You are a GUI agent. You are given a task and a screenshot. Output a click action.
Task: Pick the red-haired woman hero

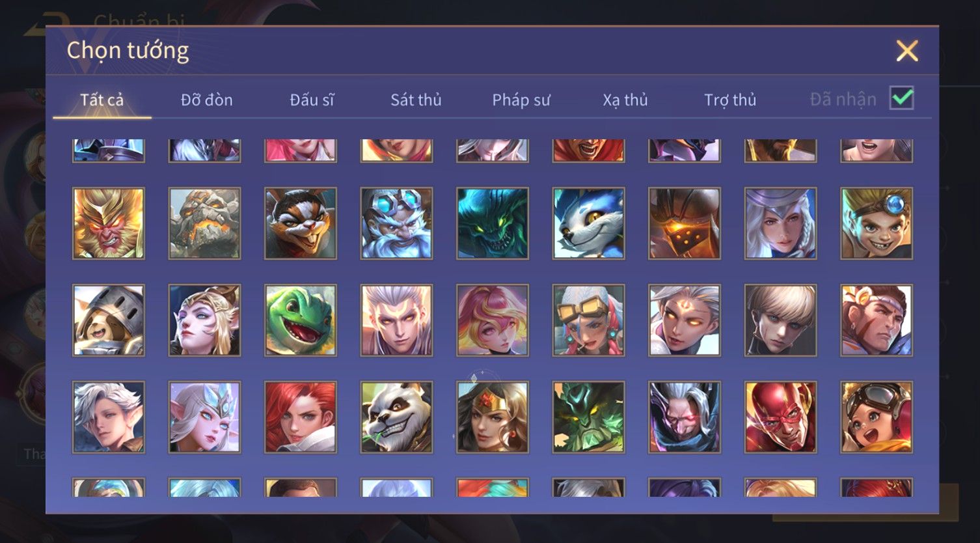(301, 417)
